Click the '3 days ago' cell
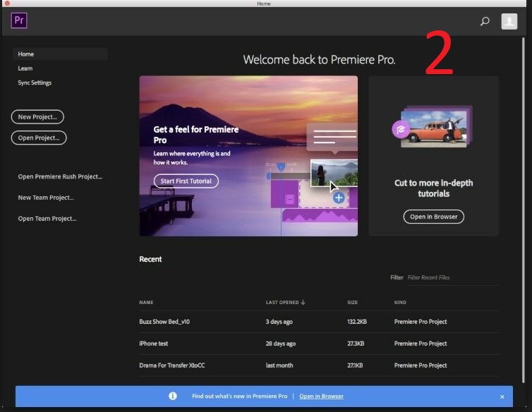This screenshot has height=412, width=532. tap(279, 322)
